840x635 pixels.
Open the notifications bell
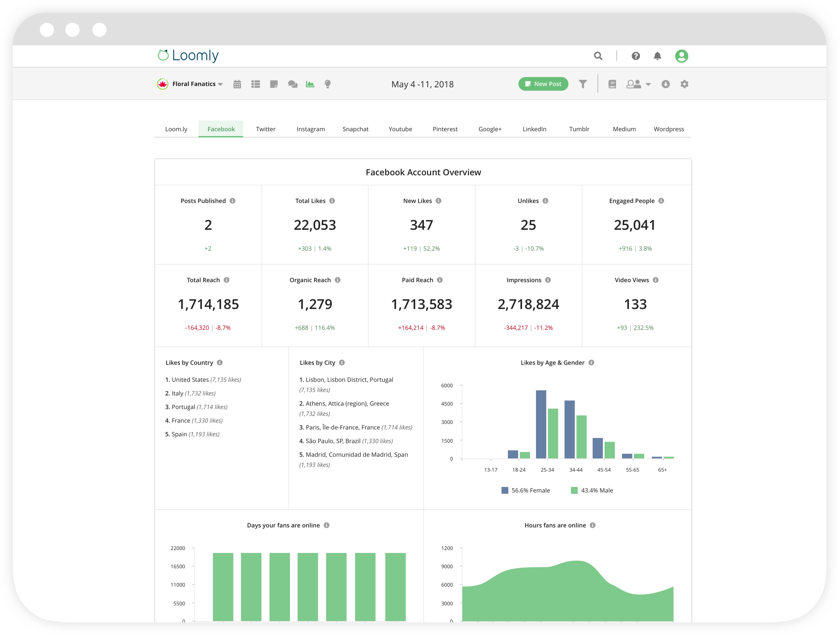click(x=657, y=56)
